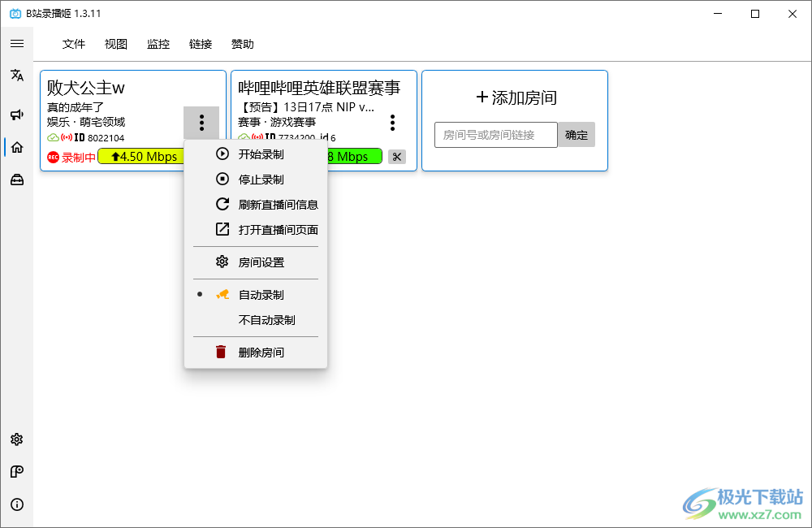This screenshot has height=528, width=812.
Task: Click the 【预告】13日17点 NIP stream title
Action: [306, 107]
